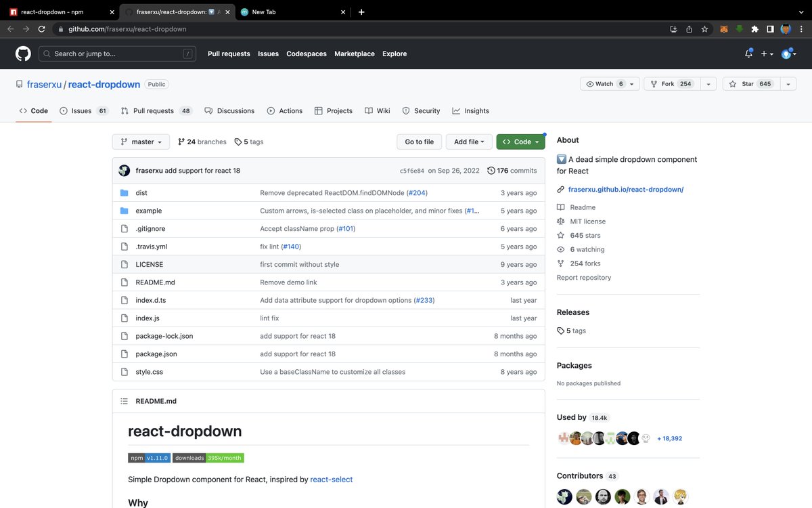
Task: Open the notifications bell
Action: [748, 54]
